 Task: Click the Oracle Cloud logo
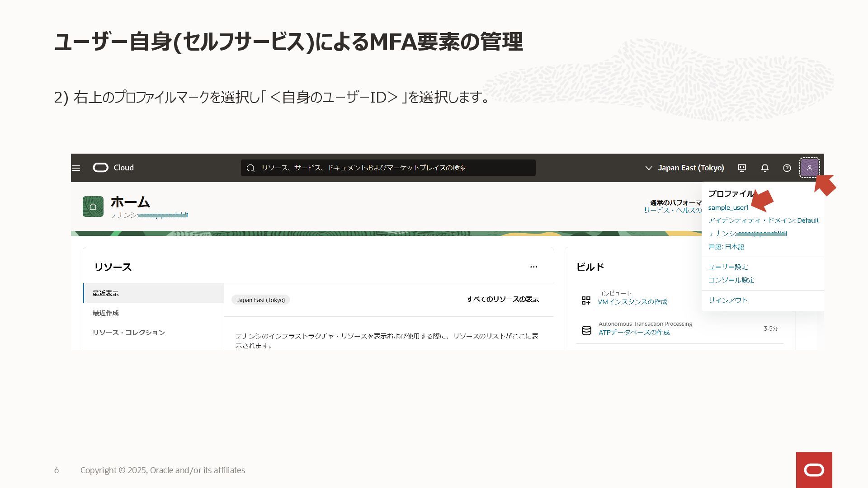click(x=113, y=168)
